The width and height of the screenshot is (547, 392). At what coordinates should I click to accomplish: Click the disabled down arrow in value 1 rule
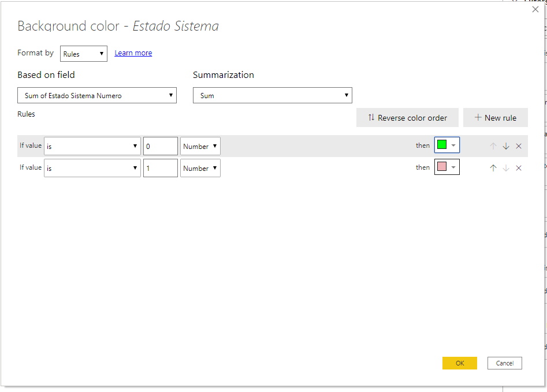[x=506, y=168]
